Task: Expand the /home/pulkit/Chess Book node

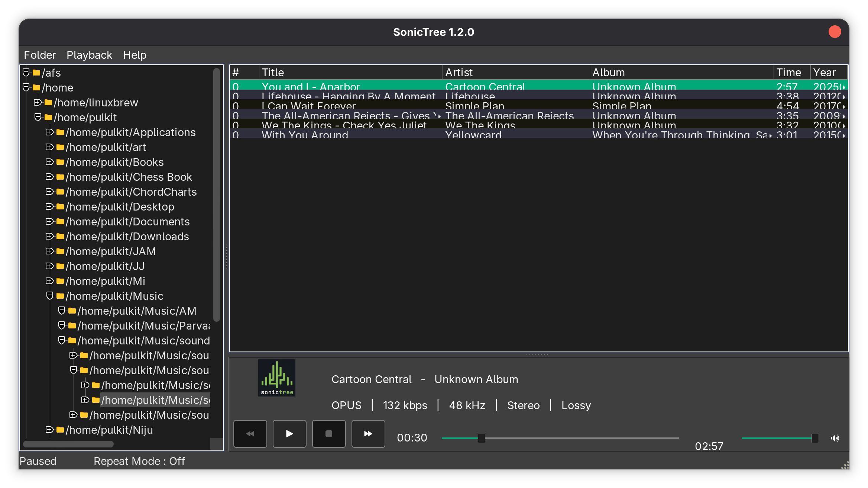Action: (49, 176)
